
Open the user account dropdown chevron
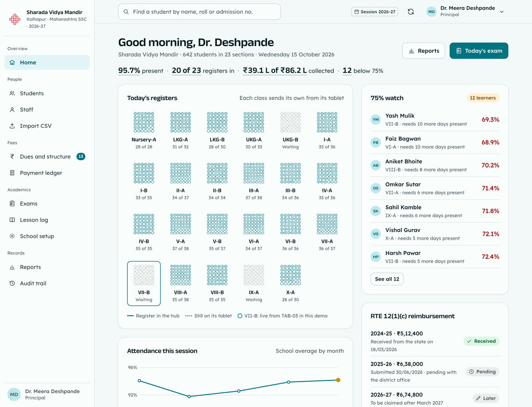click(x=502, y=12)
